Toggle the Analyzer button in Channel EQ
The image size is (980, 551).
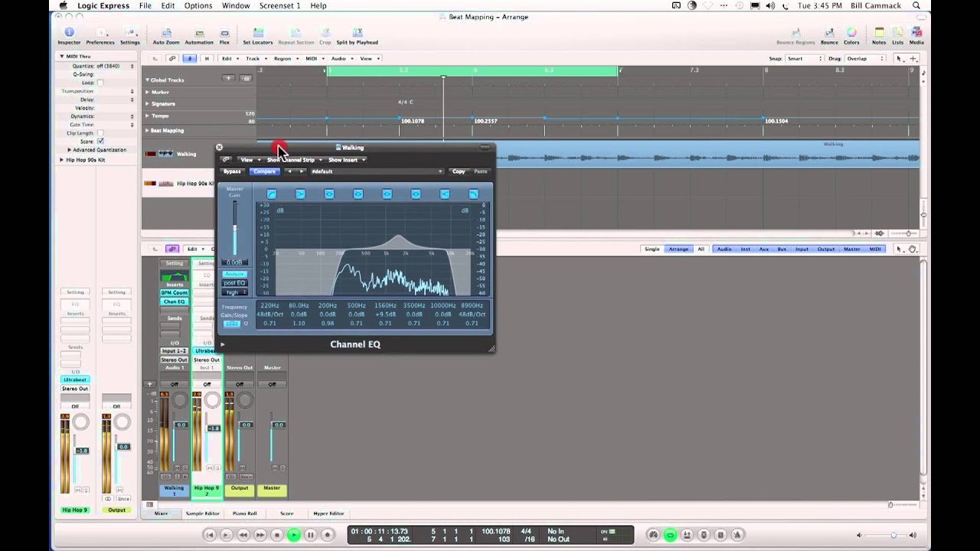tap(234, 274)
